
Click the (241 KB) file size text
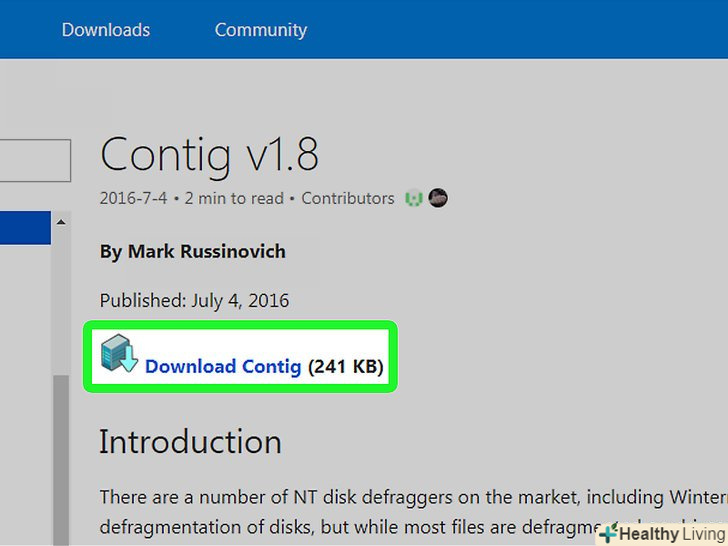[x=346, y=367]
